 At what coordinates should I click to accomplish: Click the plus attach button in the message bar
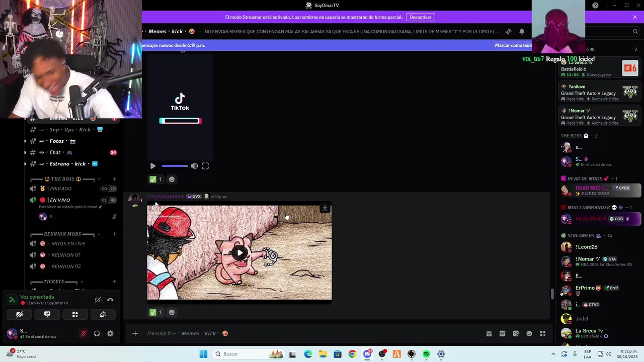point(135,333)
